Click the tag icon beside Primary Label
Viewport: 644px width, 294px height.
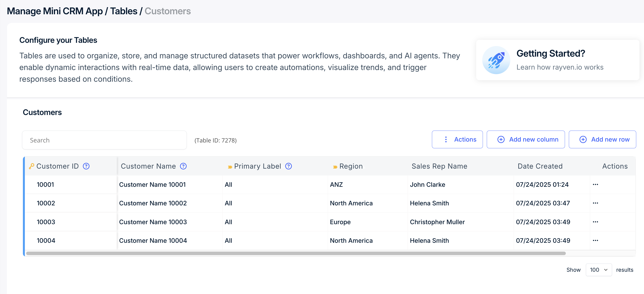(x=230, y=167)
